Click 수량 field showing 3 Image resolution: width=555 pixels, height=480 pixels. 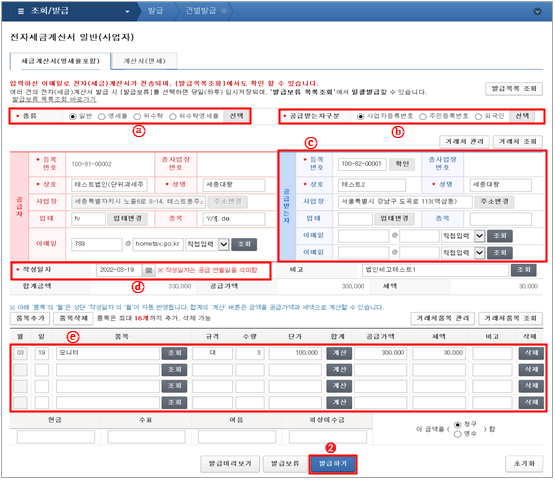(x=250, y=353)
